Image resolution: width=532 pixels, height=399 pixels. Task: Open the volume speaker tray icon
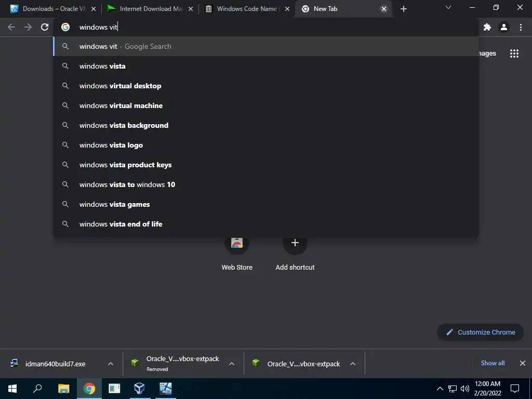[465, 389]
